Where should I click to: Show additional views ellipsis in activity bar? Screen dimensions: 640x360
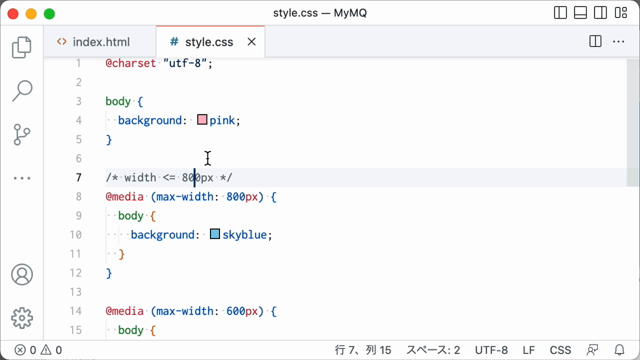click(x=22, y=178)
